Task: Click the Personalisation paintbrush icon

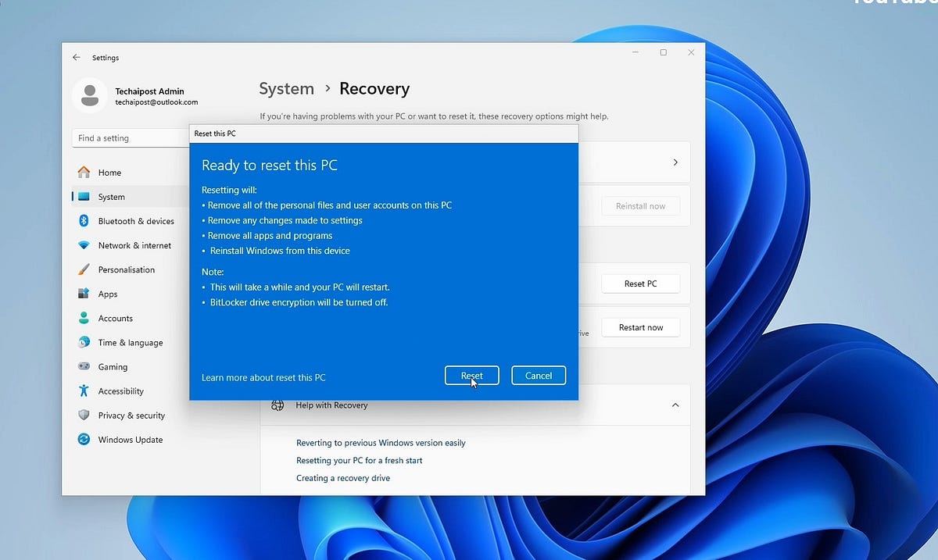Action: [x=84, y=269]
